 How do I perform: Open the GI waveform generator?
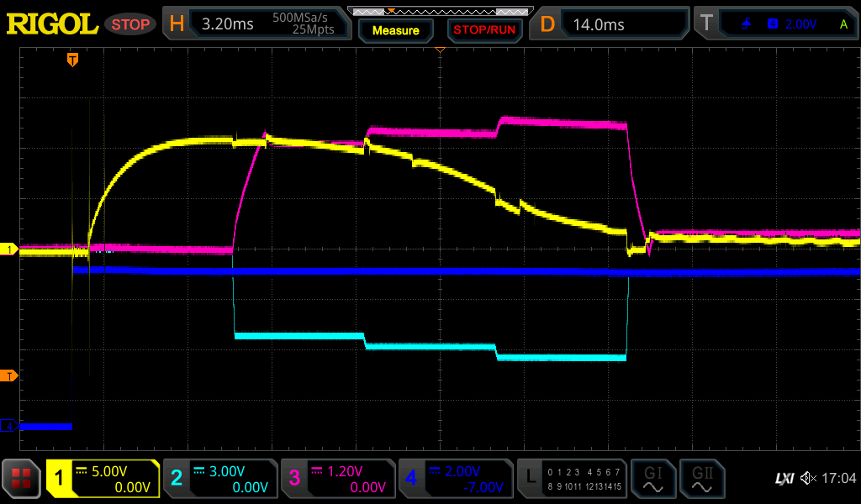[652, 479]
